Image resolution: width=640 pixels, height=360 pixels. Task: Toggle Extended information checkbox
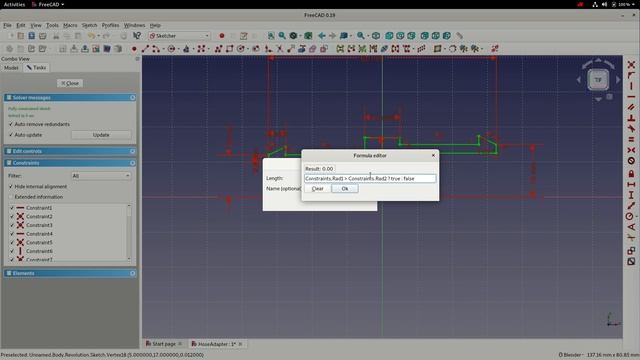coord(11,197)
